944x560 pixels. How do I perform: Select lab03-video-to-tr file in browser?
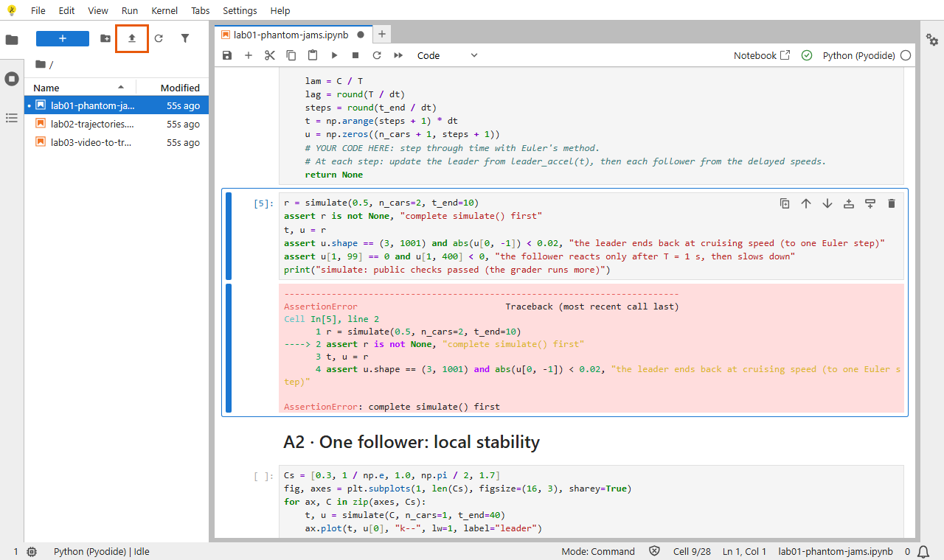pyautogui.click(x=117, y=142)
